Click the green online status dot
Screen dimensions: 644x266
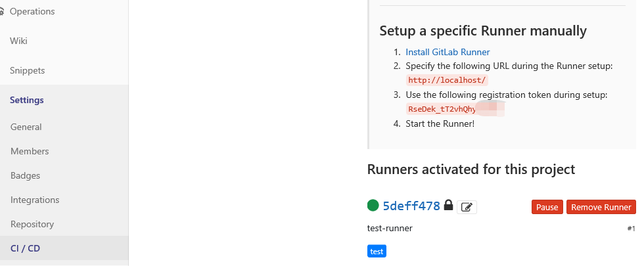373,205
